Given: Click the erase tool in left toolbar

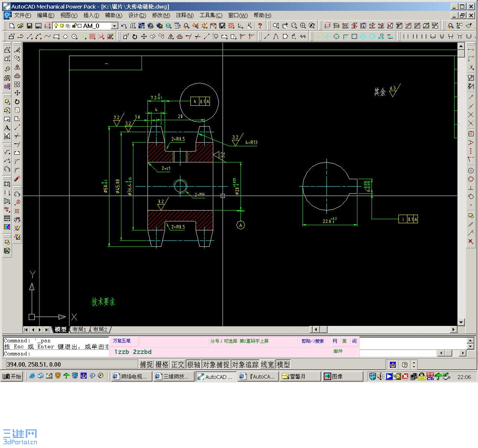Looking at the screenshot, I should (17, 50).
